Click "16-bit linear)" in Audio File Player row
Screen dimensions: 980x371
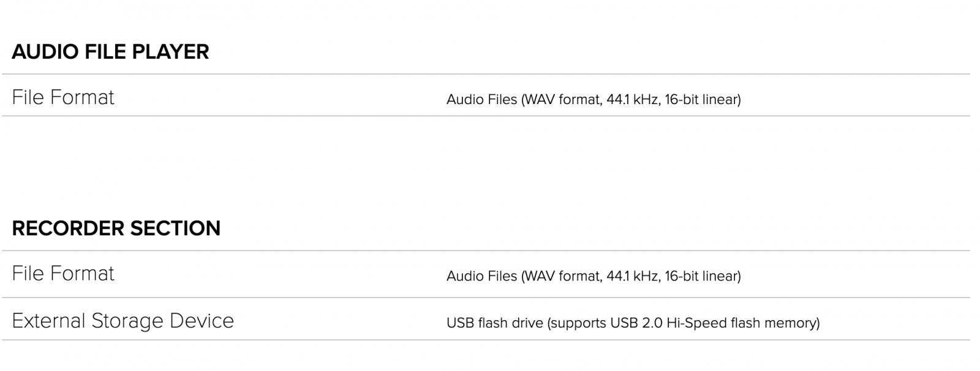[703, 99]
